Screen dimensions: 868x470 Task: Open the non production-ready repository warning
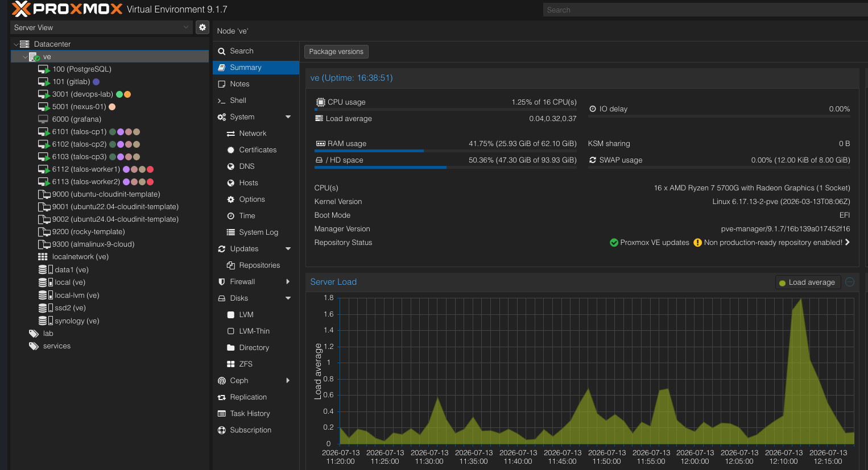pos(772,243)
